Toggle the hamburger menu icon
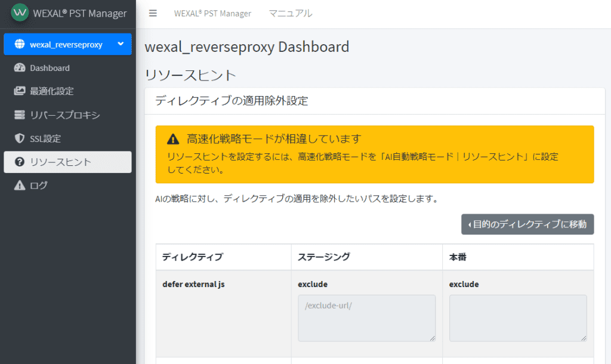This screenshot has width=611, height=364. [x=153, y=13]
